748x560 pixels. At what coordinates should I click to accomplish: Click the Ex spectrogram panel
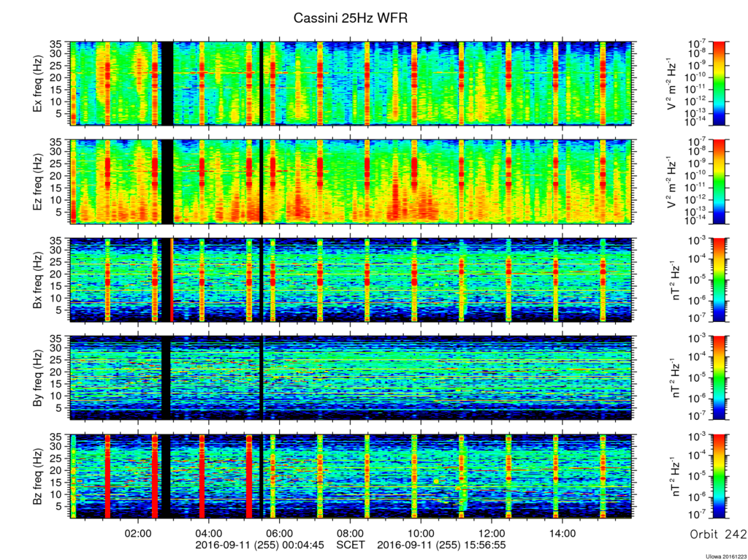pyautogui.click(x=351, y=83)
